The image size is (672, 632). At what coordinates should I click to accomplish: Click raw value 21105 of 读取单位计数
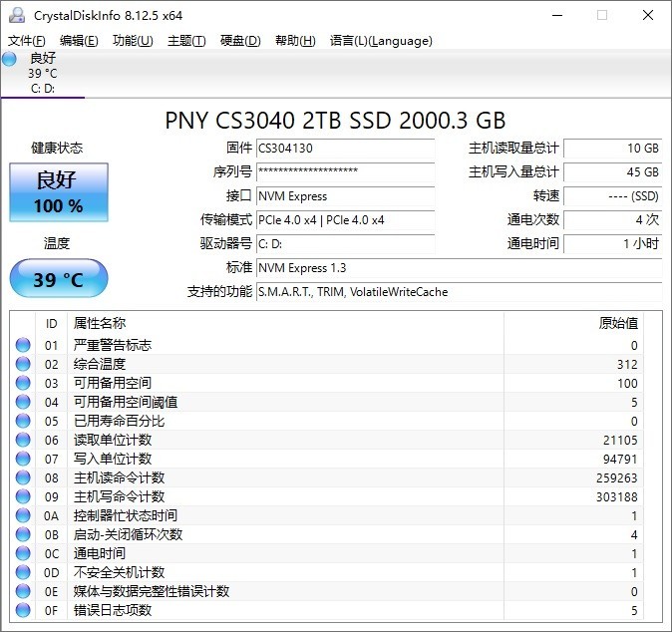pyautogui.click(x=620, y=440)
